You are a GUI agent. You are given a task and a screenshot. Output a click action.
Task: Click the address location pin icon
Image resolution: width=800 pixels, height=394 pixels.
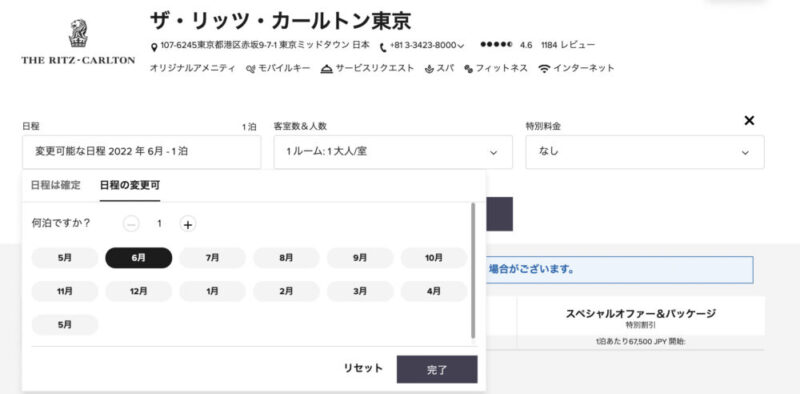click(154, 47)
